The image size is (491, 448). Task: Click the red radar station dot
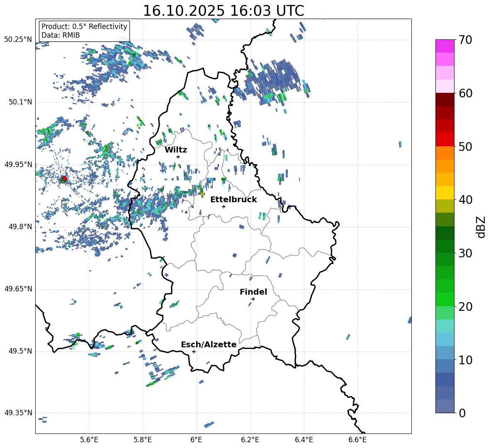(x=64, y=179)
